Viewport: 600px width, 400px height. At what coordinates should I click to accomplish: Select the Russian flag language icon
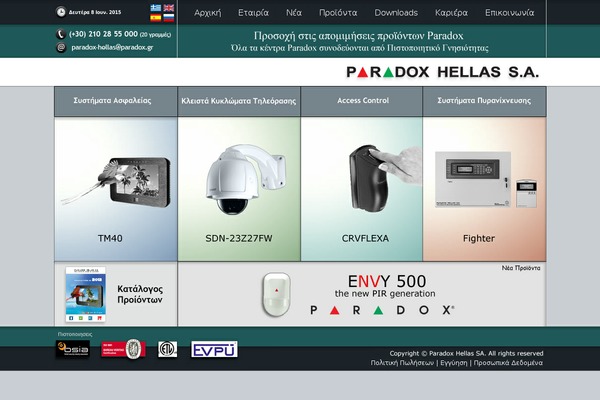pyautogui.click(x=169, y=18)
